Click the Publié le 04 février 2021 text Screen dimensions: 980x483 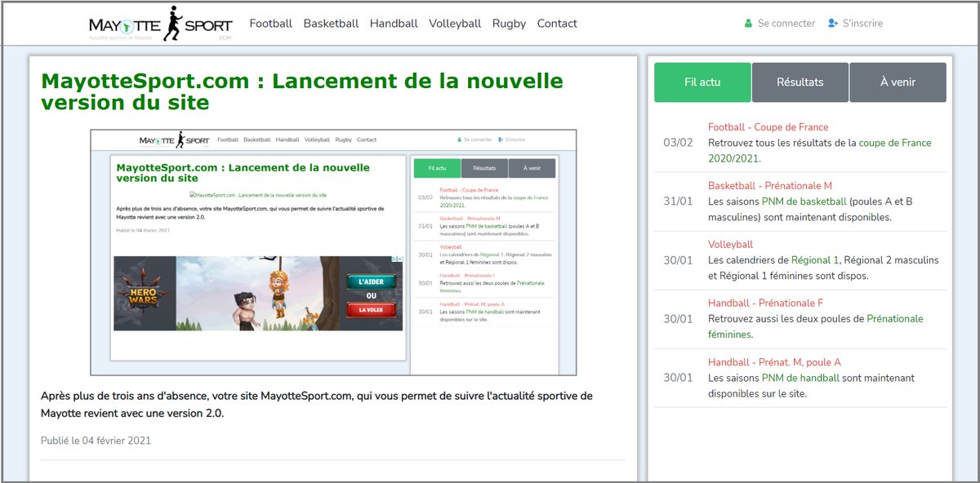point(96,441)
